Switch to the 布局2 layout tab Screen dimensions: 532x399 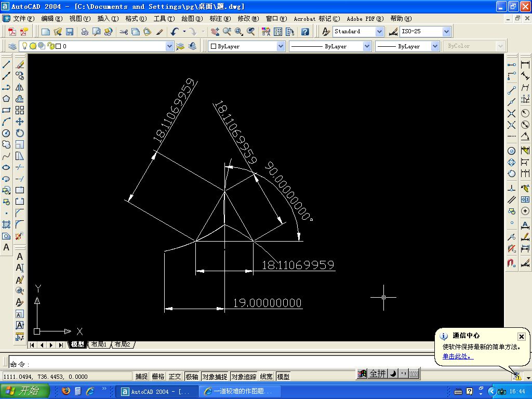click(x=122, y=345)
